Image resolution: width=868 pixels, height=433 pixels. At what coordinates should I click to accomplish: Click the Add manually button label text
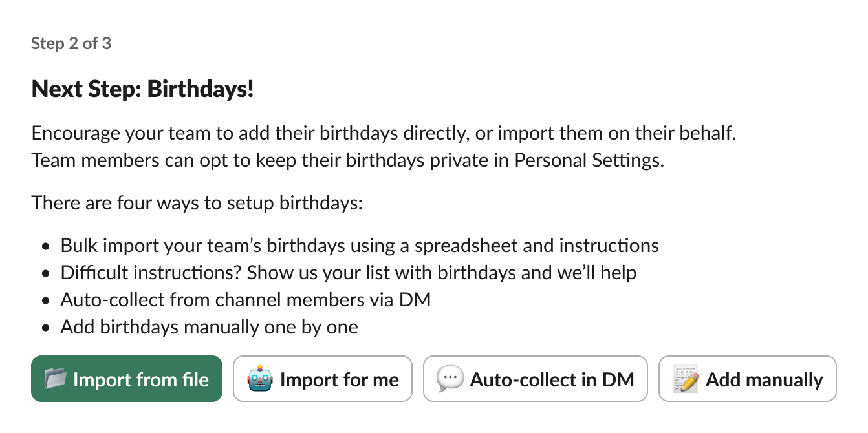point(765,379)
